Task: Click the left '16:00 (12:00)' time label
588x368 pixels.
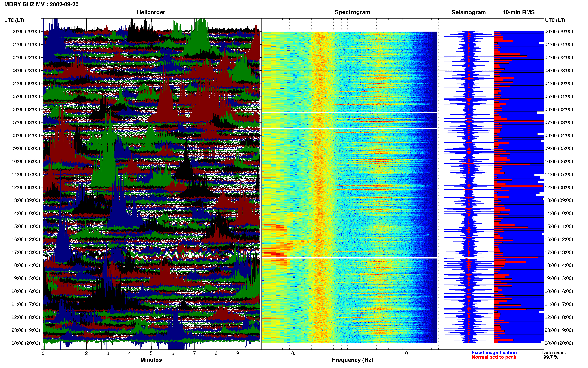Action: 26,239
